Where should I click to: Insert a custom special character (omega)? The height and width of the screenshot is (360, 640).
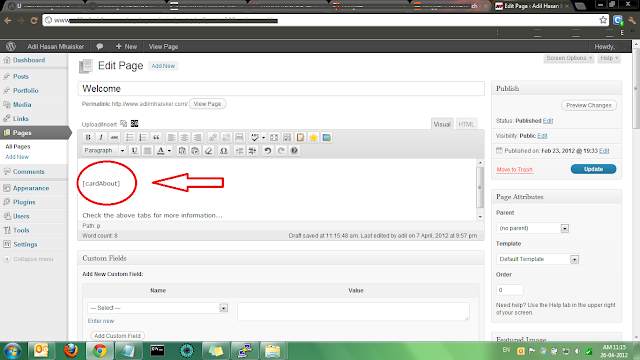[x=223, y=151]
